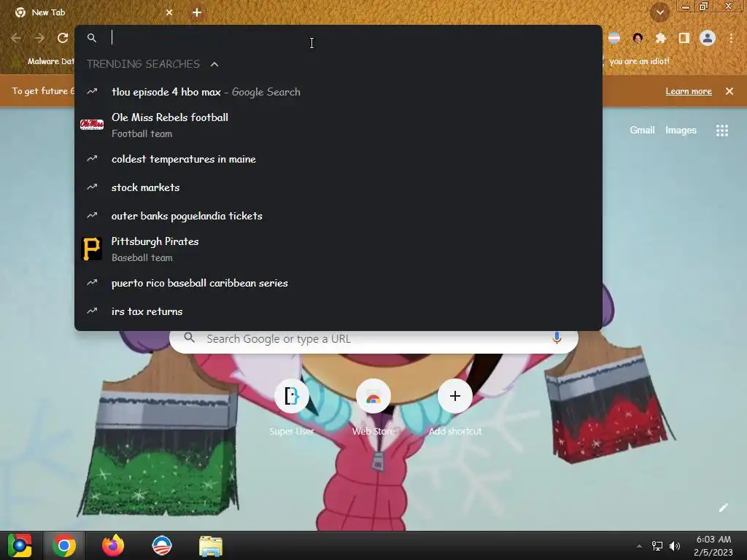Screen dimensions: 747x560
Task: Click Learn more in the infobar
Action: pos(689,91)
